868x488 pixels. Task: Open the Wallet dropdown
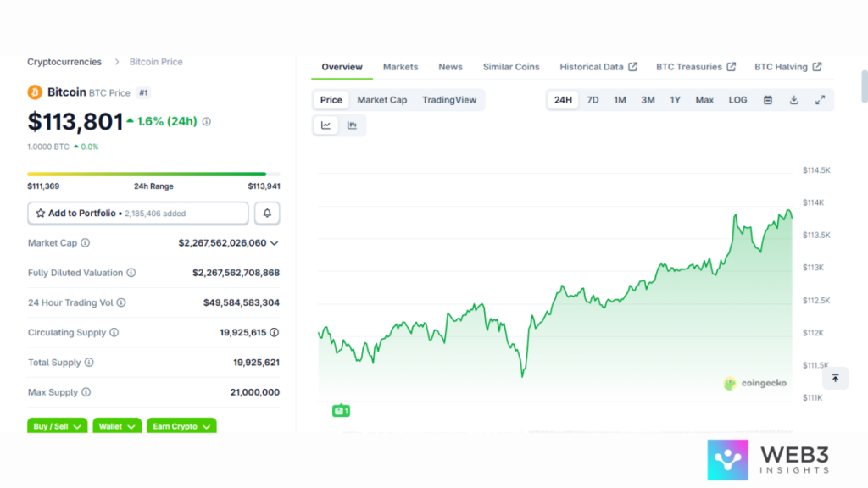point(117,425)
